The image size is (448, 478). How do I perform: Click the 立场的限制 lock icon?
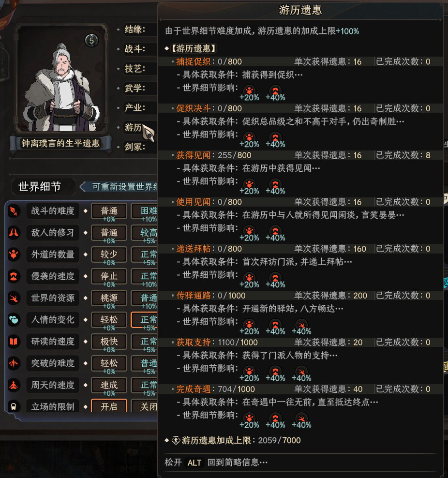click(x=14, y=406)
